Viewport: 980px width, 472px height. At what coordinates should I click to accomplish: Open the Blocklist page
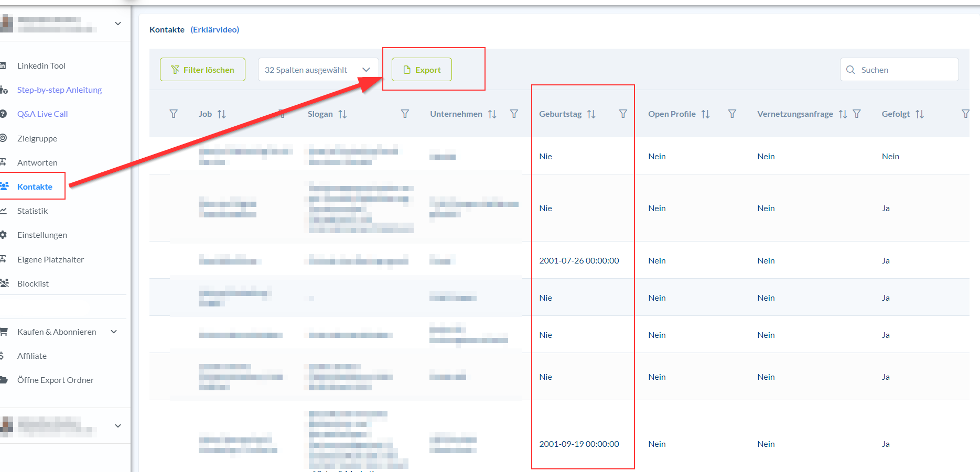[33, 283]
